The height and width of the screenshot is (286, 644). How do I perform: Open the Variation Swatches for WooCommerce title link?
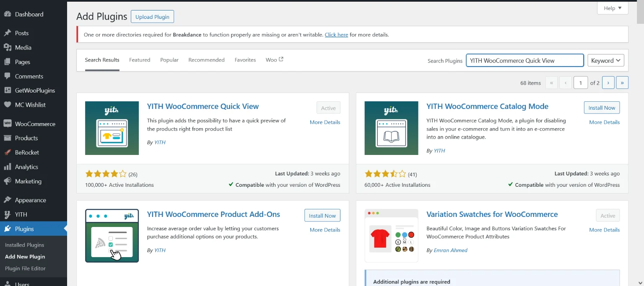coord(492,214)
